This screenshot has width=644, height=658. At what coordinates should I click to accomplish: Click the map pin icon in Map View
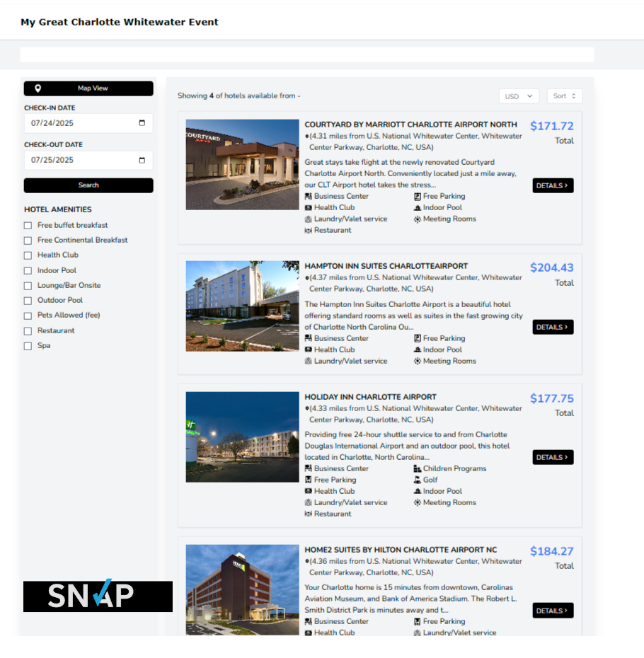(38, 88)
